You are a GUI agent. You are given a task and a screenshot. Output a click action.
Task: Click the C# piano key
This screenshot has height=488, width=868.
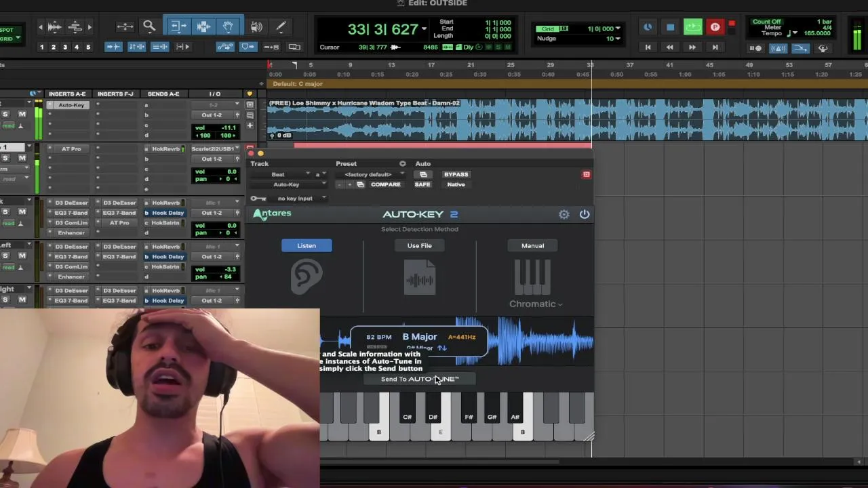[407, 408]
